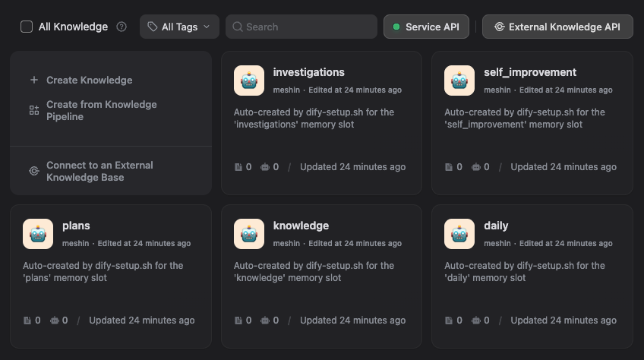The width and height of the screenshot is (644, 360).
Task: Click Create Knowledge
Action: (89, 81)
